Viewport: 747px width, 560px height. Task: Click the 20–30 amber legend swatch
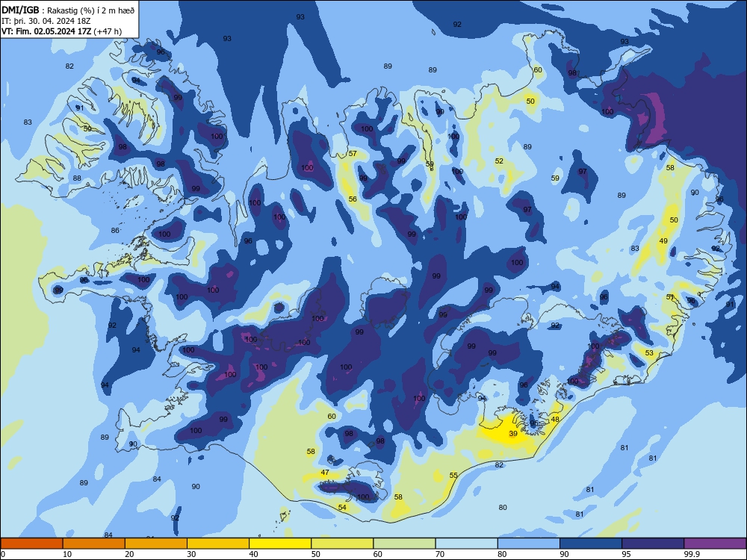(x=156, y=544)
